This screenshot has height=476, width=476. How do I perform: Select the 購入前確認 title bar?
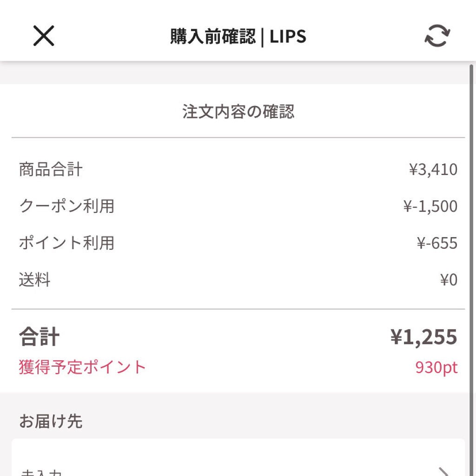click(x=238, y=36)
